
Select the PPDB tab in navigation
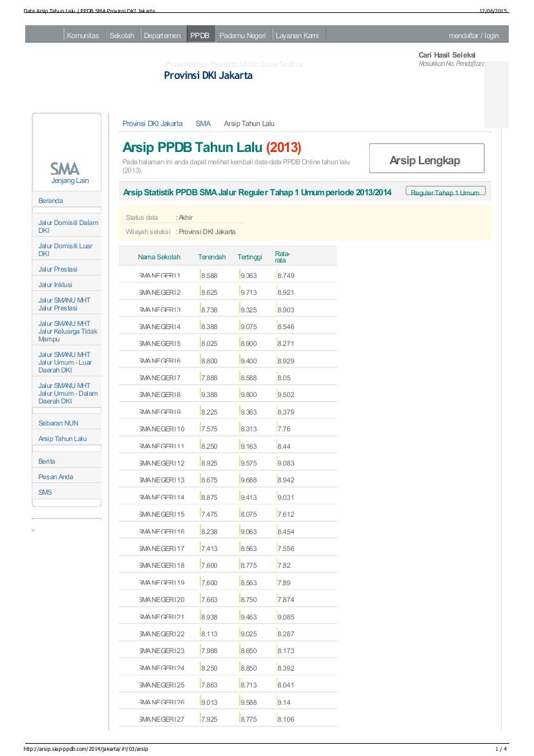pyautogui.click(x=200, y=36)
